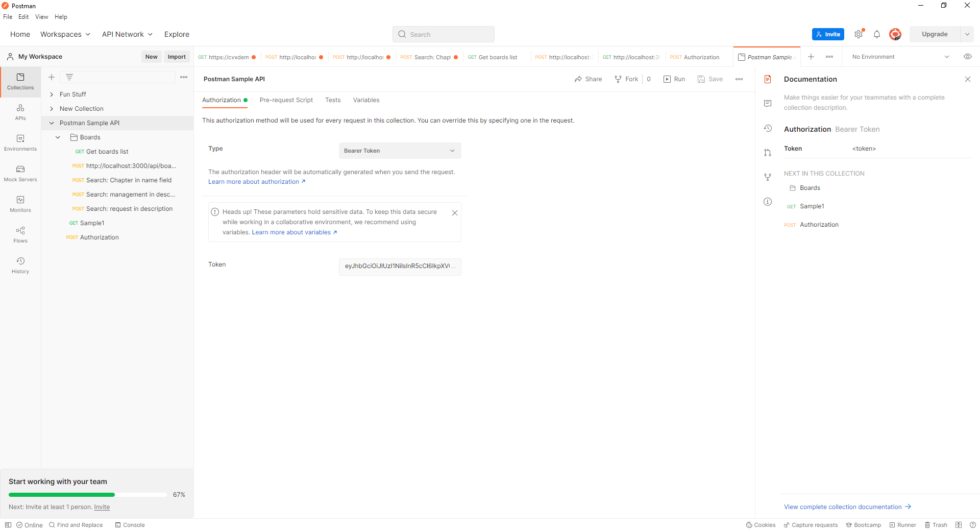Toggle environment quick look eye icon
The width and height of the screenshot is (980, 531).
(968, 57)
